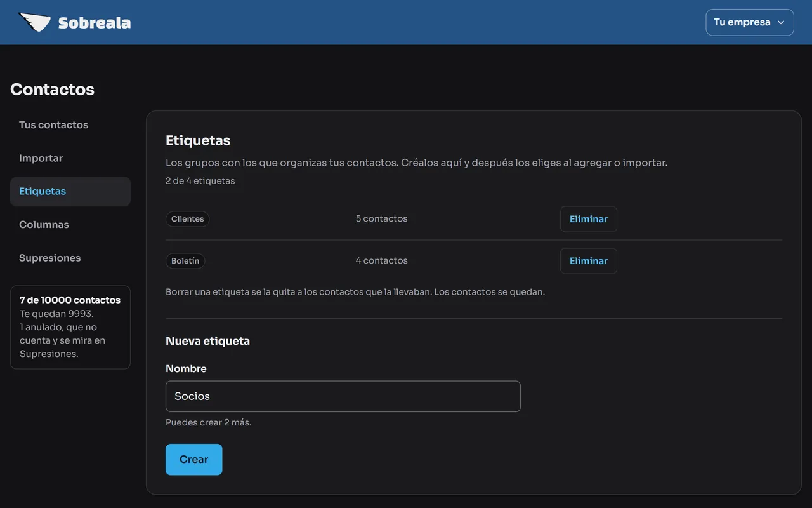Open the Tu empresa dropdown
Viewport: 812px width, 508px height.
pos(750,22)
